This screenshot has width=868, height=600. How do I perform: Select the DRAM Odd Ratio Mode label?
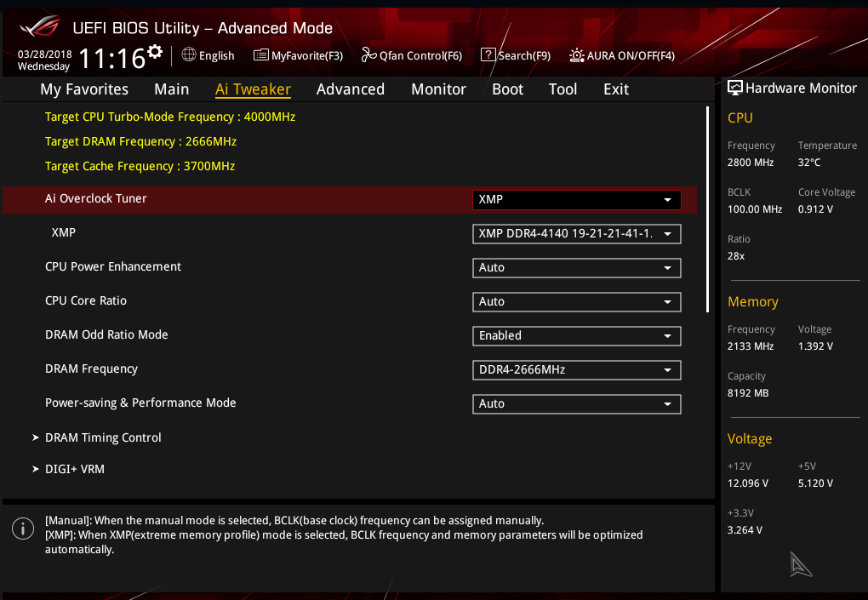click(106, 334)
